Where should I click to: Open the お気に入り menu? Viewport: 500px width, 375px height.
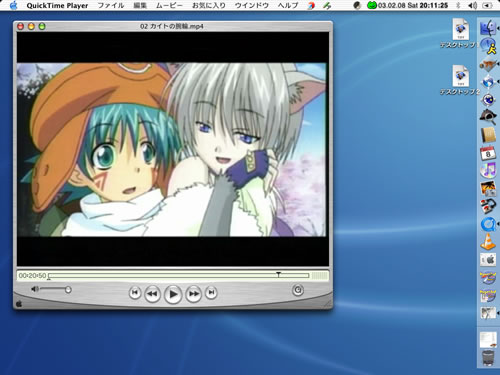[x=209, y=6]
